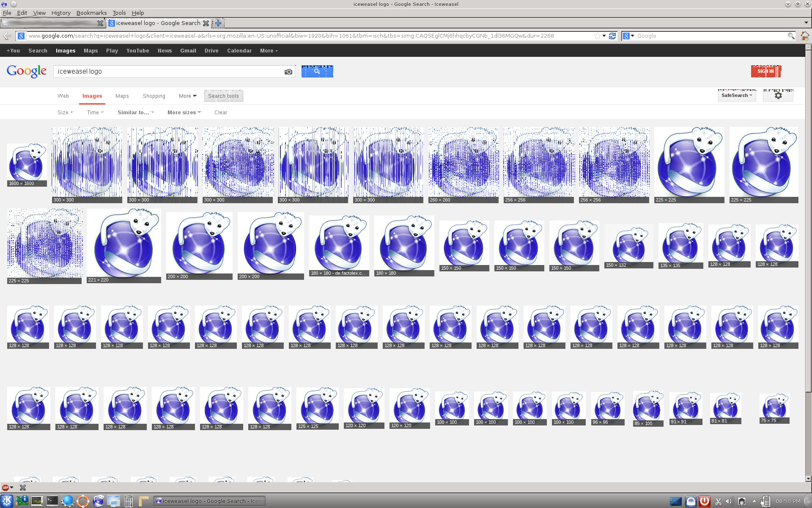Open a new tab with plus icon
Image resolution: width=812 pixels, height=508 pixels.
tap(218, 23)
